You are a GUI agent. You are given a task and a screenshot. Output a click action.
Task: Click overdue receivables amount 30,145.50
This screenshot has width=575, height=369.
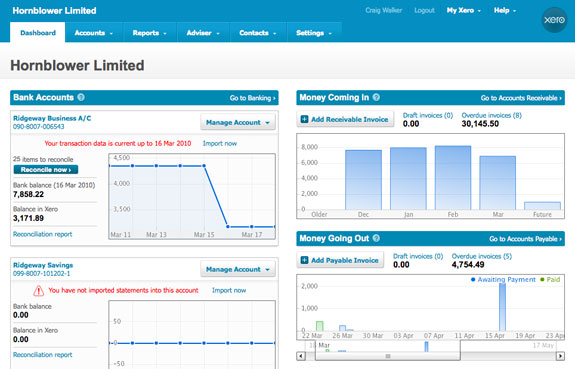tap(480, 124)
